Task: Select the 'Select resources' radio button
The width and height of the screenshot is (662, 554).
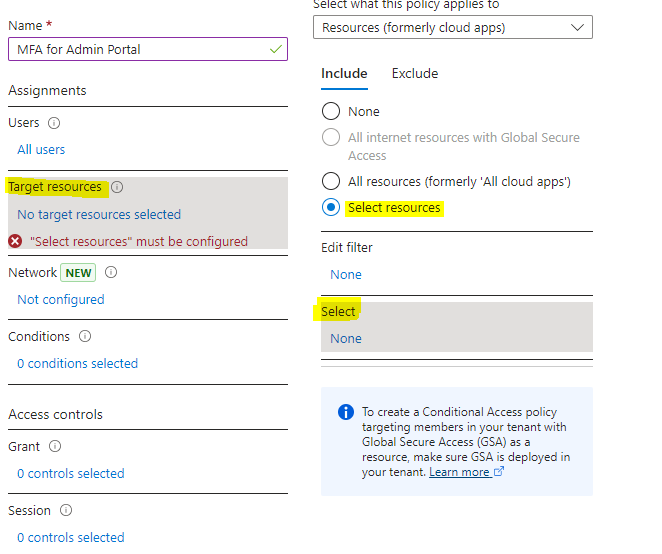Action: click(331, 208)
